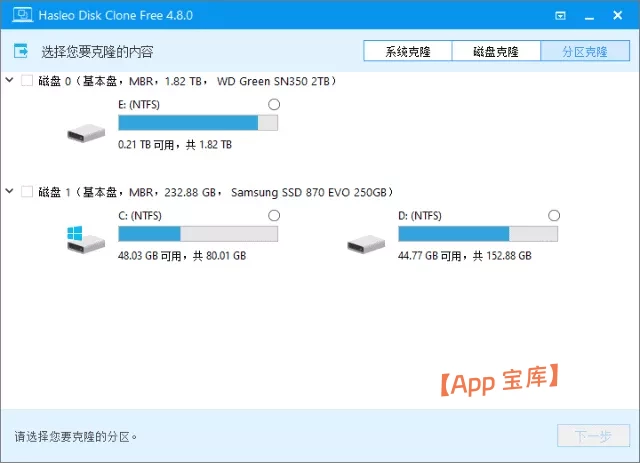640x463 pixels.
Task: Collapse the 磁盘 1 partition list
Action: 10,191
